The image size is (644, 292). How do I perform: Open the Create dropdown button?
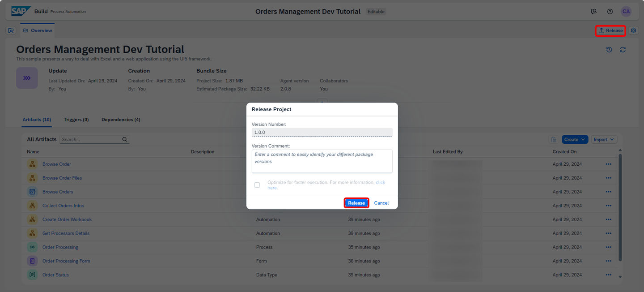coord(575,140)
